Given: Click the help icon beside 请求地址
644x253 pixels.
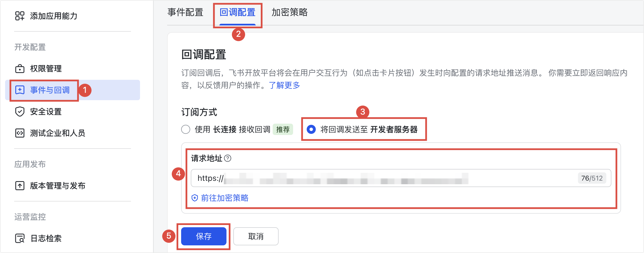Looking at the screenshot, I should click(x=228, y=158).
